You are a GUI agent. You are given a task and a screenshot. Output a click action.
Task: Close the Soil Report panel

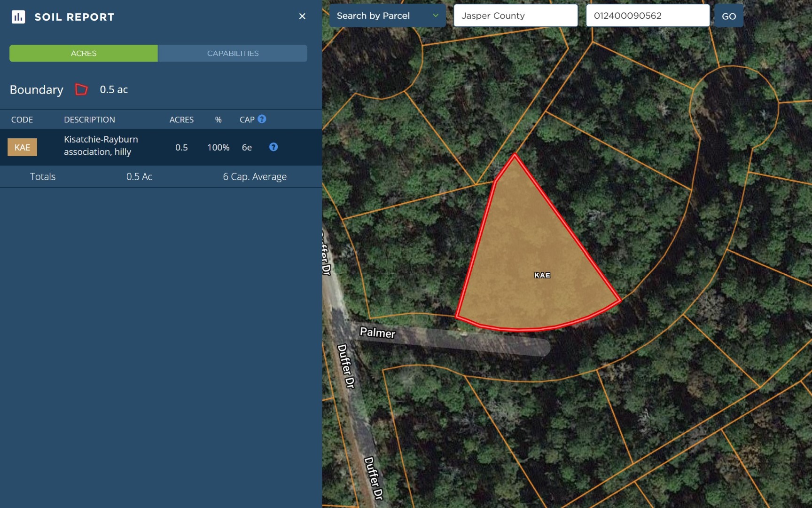point(302,16)
